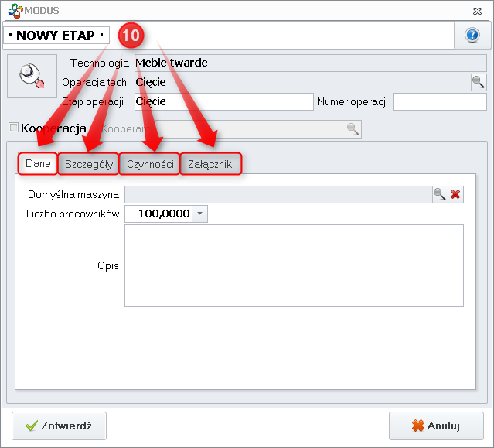This screenshot has width=494, height=448.
Task: Show the Załączniki tab
Action: (211, 164)
